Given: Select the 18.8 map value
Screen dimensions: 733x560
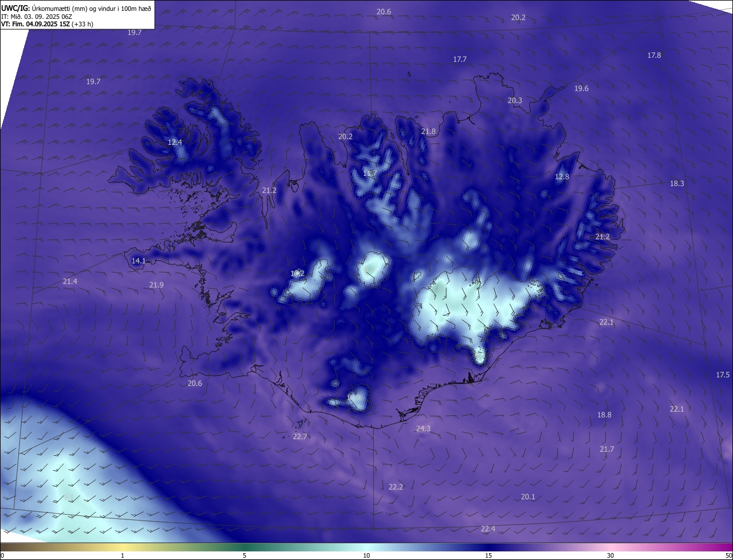Looking at the screenshot, I should point(604,415).
